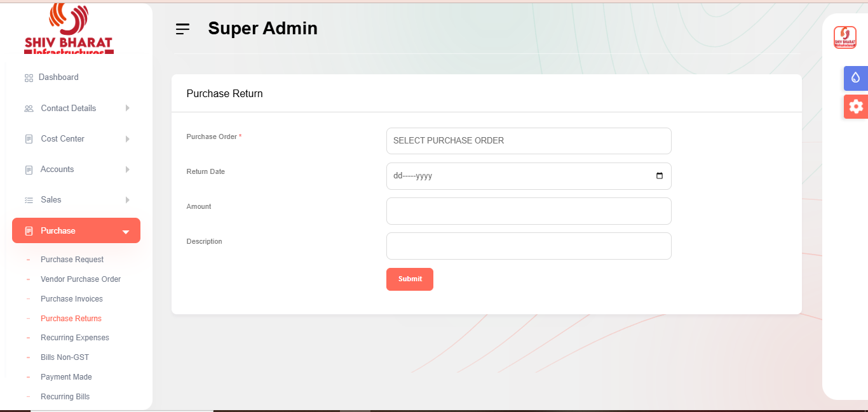Click the blue water drop theme icon
This screenshot has width=868, height=412.
click(x=856, y=78)
